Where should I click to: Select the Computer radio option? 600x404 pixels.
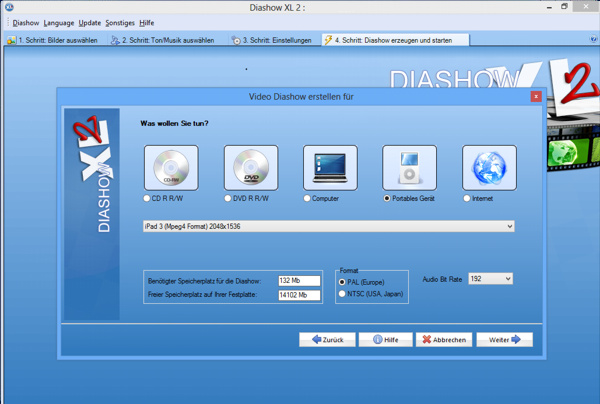click(x=321, y=198)
